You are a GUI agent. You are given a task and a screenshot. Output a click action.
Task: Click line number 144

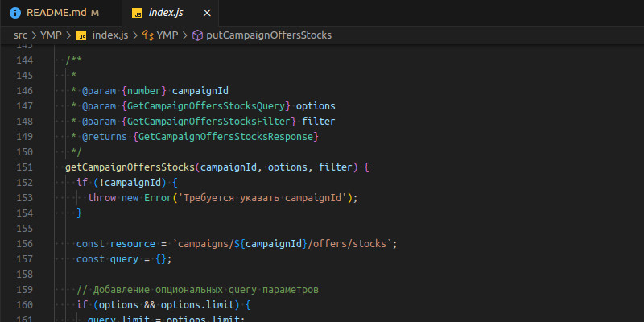click(25, 60)
